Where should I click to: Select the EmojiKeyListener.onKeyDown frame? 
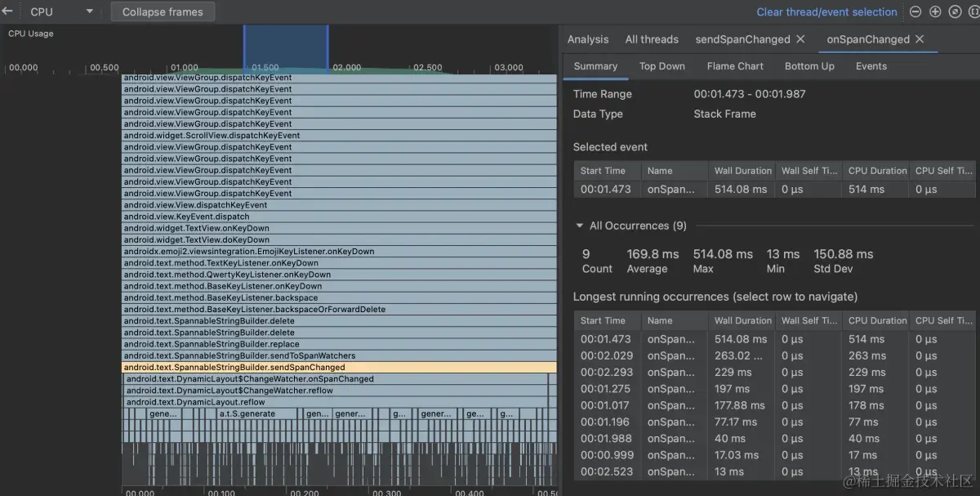tap(340, 252)
